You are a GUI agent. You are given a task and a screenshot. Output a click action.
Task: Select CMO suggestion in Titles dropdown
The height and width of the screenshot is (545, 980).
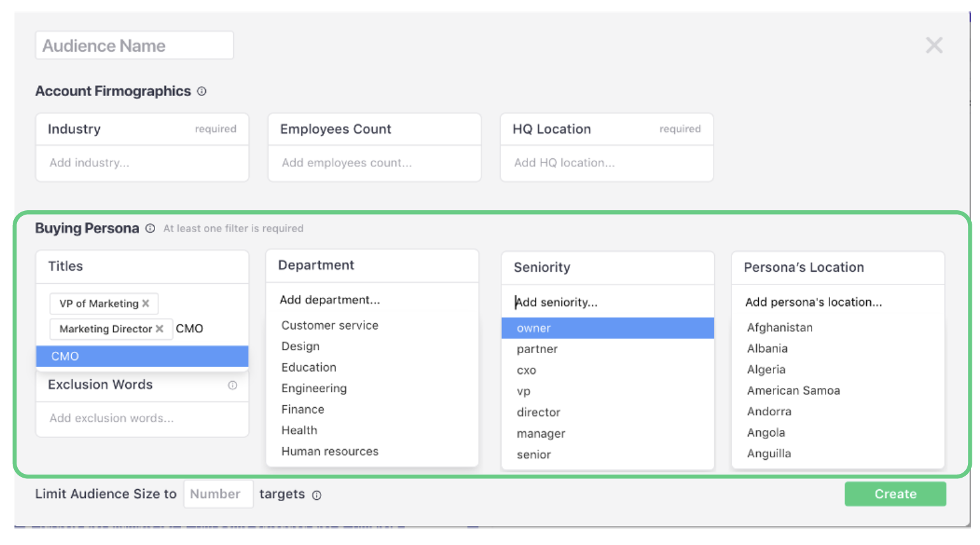pos(142,356)
